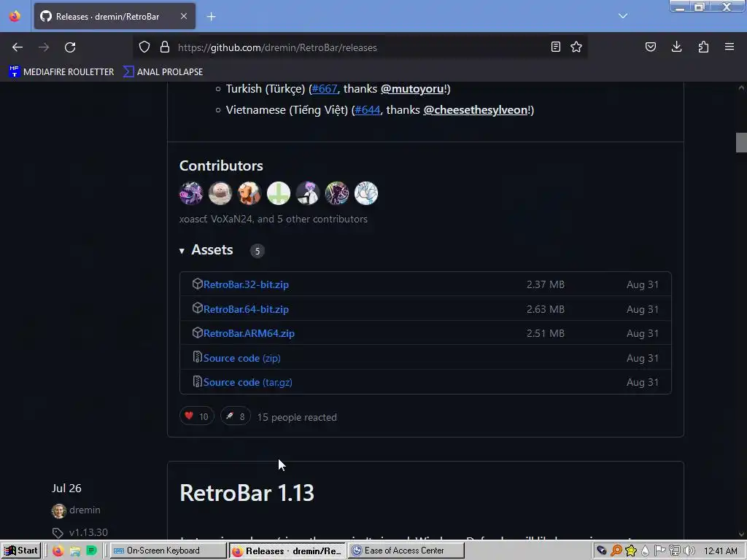Select the Releases · dremin/RetroBar tab
This screenshot has height=560, width=747.
pos(115,16)
